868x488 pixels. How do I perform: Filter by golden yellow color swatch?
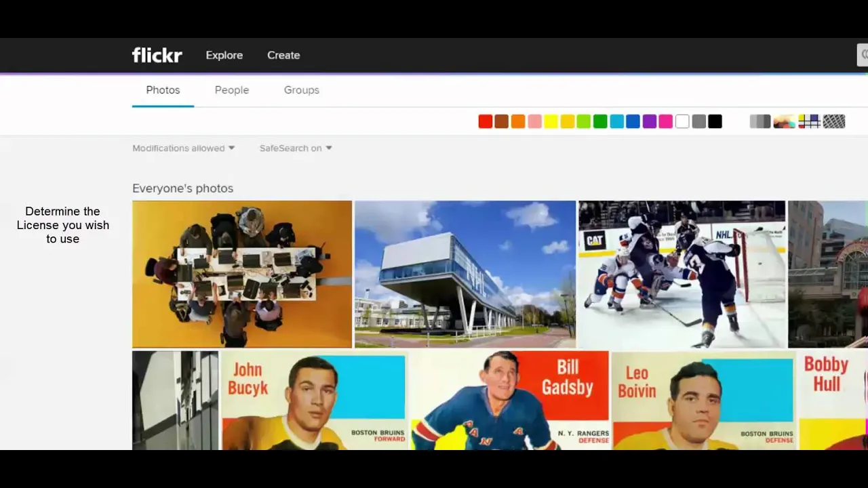click(568, 121)
